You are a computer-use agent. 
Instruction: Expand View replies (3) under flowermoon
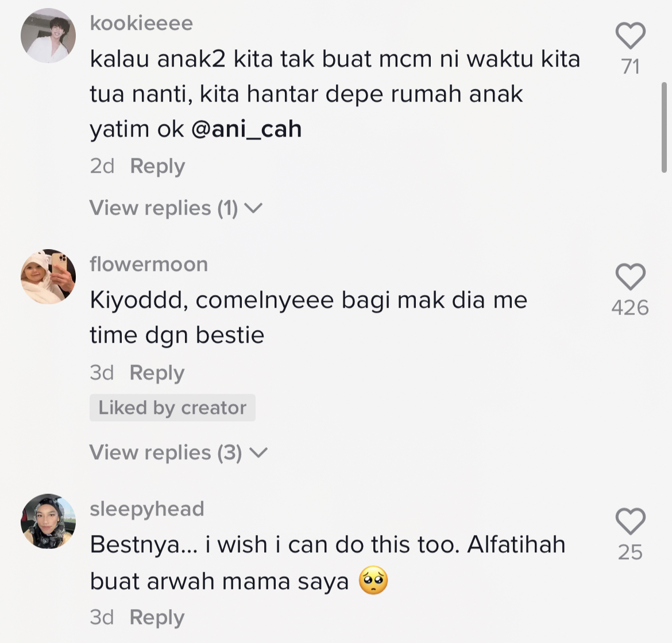point(178,452)
